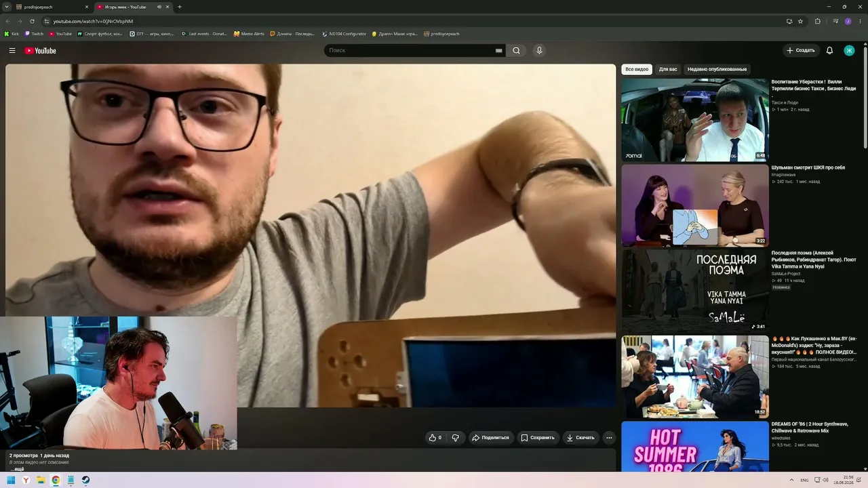Viewport: 868px width, 488px height.
Task: Open a new browser tab
Action: coord(180,7)
